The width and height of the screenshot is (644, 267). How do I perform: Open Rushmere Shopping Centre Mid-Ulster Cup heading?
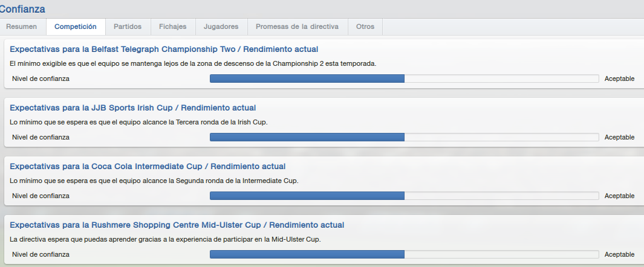(177, 225)
